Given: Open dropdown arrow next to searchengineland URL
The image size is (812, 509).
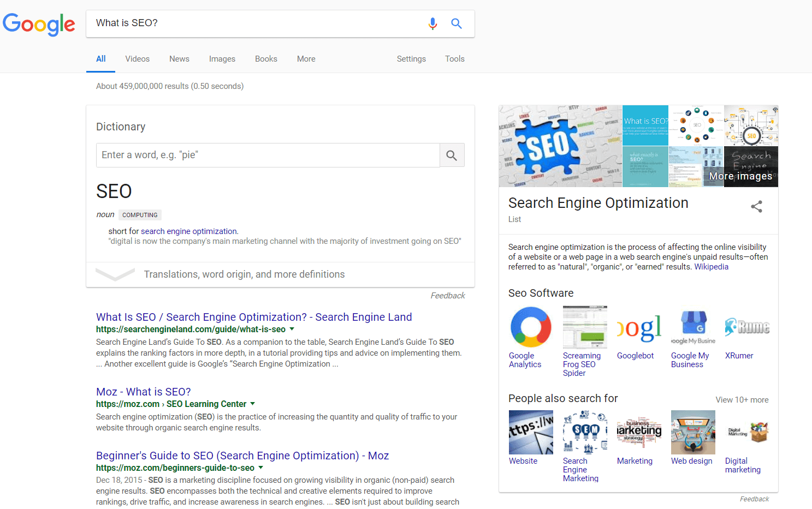Looking at the screenshot, I should [x=292, y=329].
